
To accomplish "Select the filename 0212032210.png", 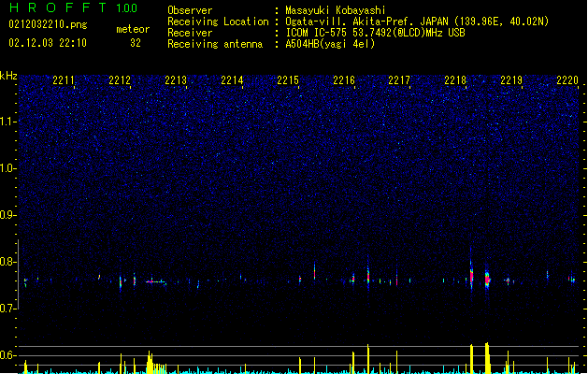I will [48, 24].
